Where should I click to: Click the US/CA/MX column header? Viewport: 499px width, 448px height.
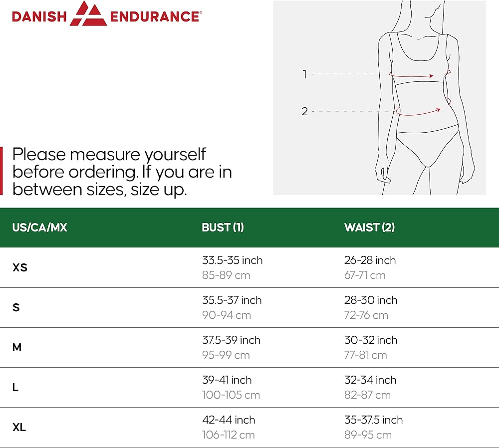pos(39,227)
